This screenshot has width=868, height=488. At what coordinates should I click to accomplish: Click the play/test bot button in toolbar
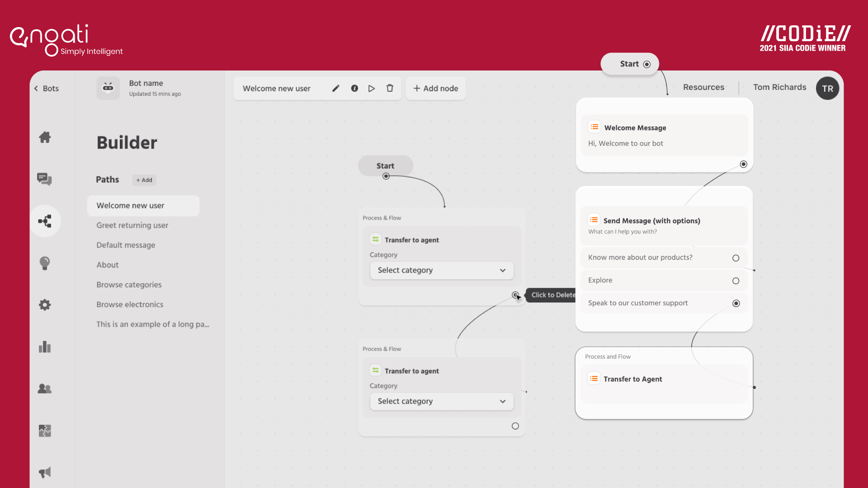coord(372,89)
